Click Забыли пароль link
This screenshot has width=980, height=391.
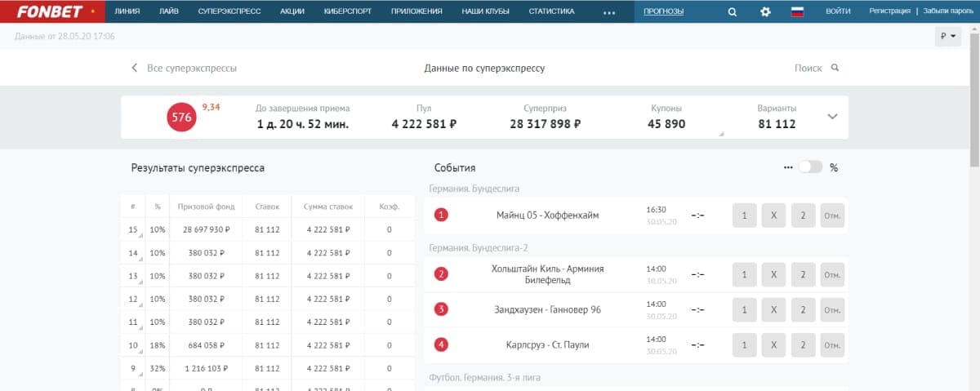tap(947, 11)
